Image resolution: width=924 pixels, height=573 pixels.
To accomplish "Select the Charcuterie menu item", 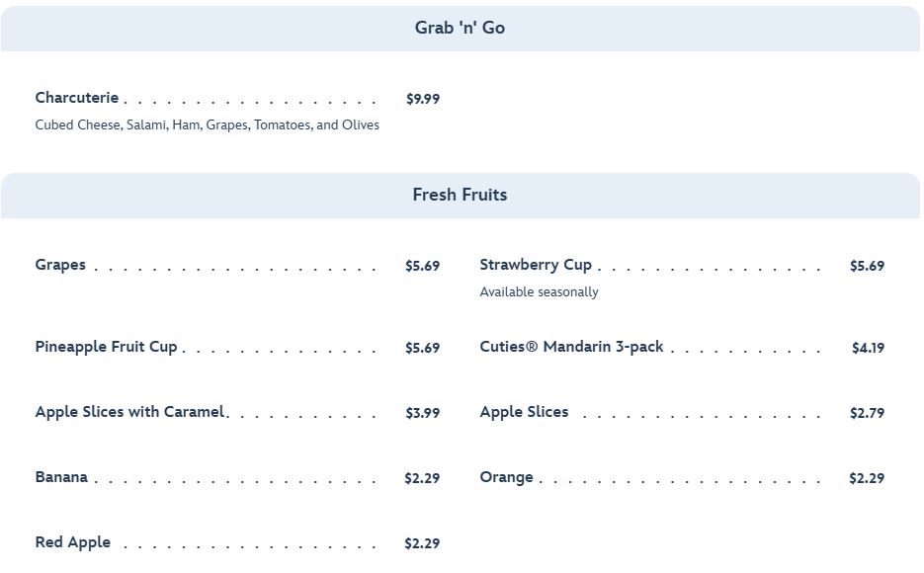I will pyautogui.click(x=77, y=98).
